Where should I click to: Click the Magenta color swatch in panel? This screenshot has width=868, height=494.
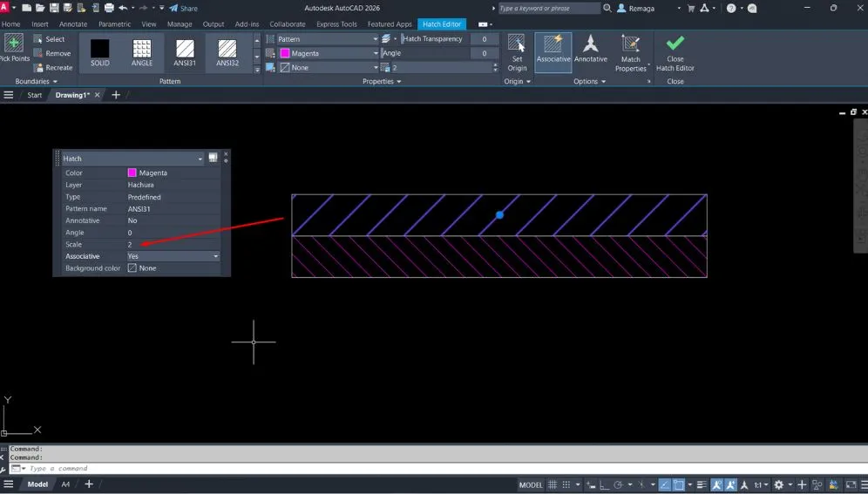(x=132, y=173)
